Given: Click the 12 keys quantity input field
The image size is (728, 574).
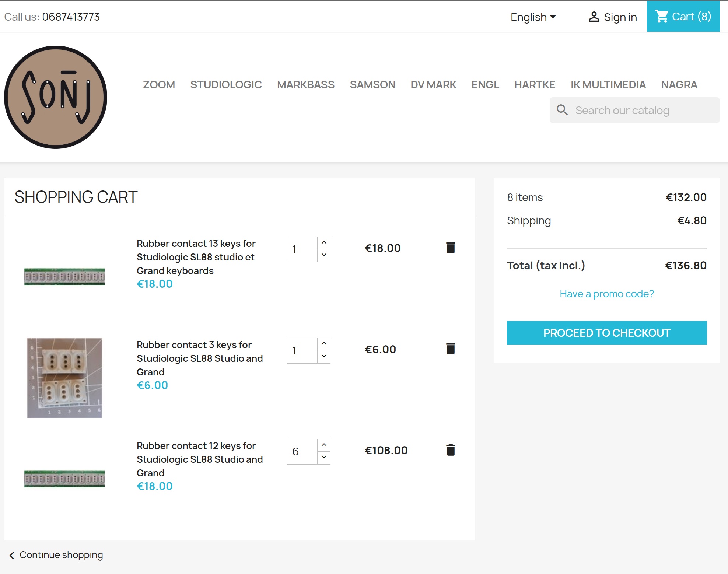Looking at the screenshot, I should [302, 452].
